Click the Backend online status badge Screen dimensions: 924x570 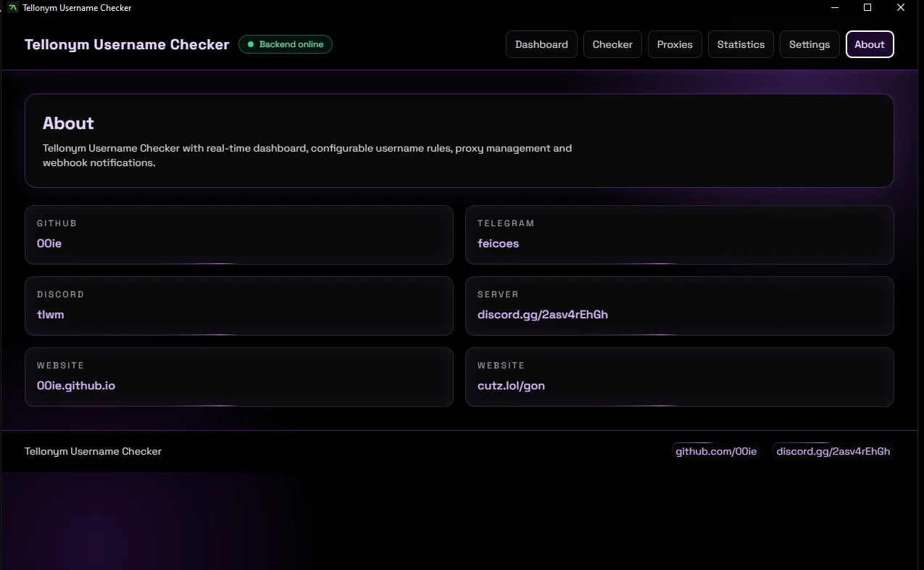[286, 44]
